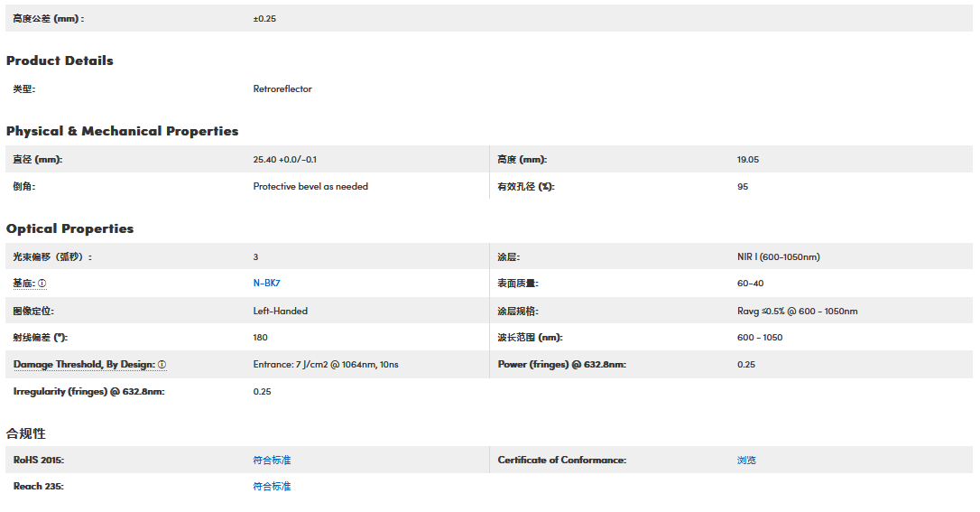Click the Left-Handed image orientation value

[x=280, y=312]
